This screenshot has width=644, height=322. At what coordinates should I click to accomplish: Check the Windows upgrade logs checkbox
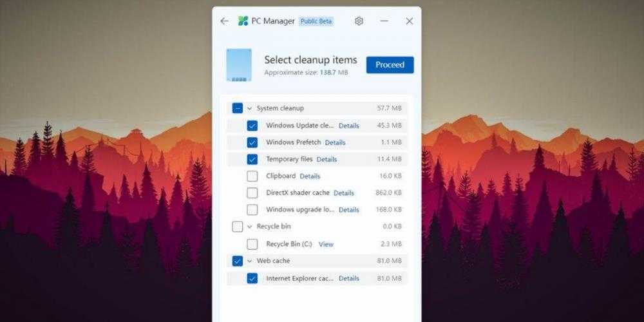point(252,209)
